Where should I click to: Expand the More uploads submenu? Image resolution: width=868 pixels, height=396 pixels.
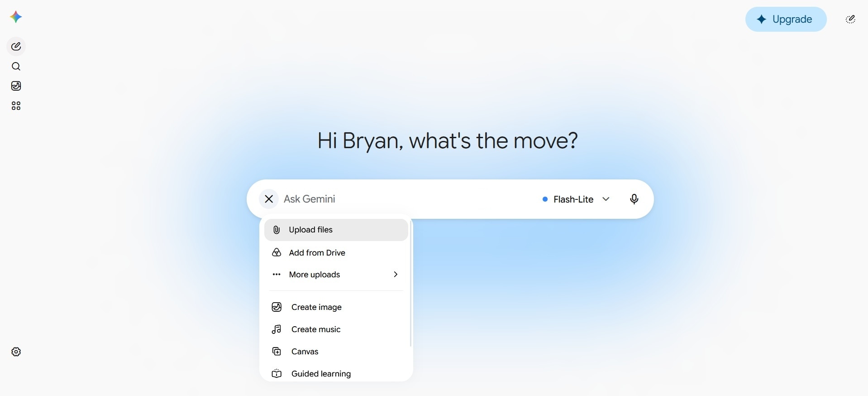(x=336, y=275)
